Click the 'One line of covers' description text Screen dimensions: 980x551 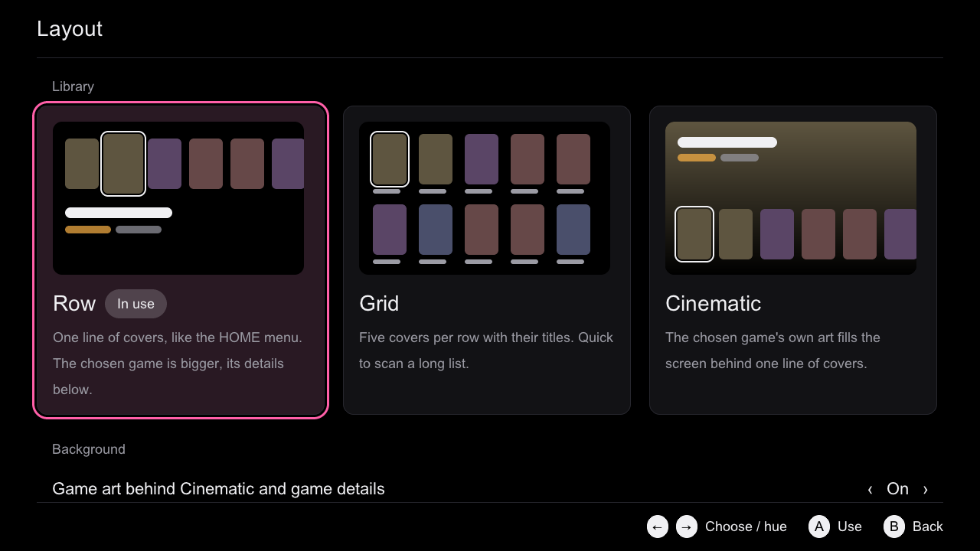[178, 364]
